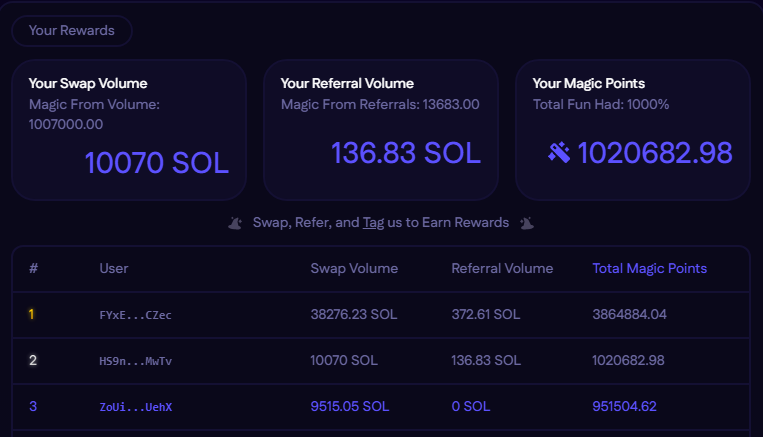
Task: Click the 951504.62 magic points cell
Action: point(624,406)
